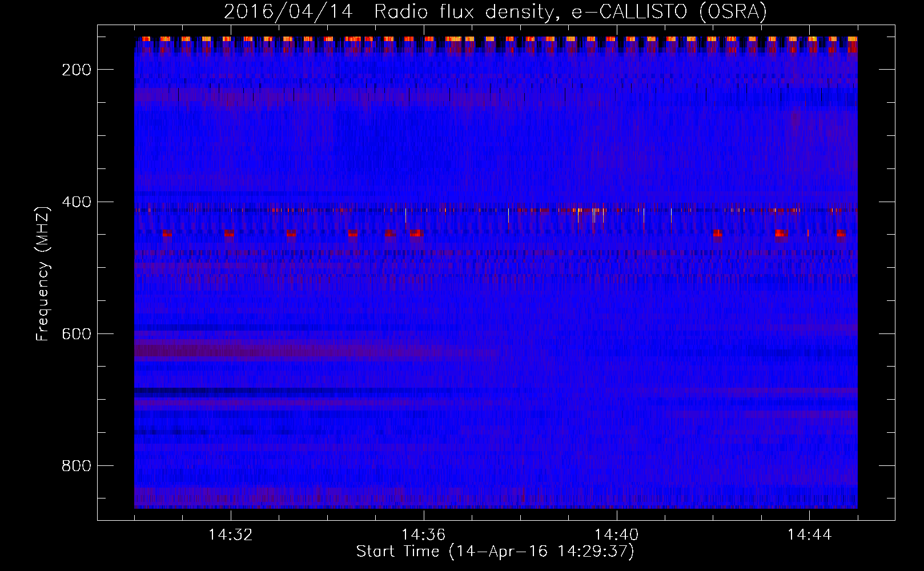This screenshot has width=924, height=571.
Task: Click the 14:36 time tick label
Action: click(424, 535)
